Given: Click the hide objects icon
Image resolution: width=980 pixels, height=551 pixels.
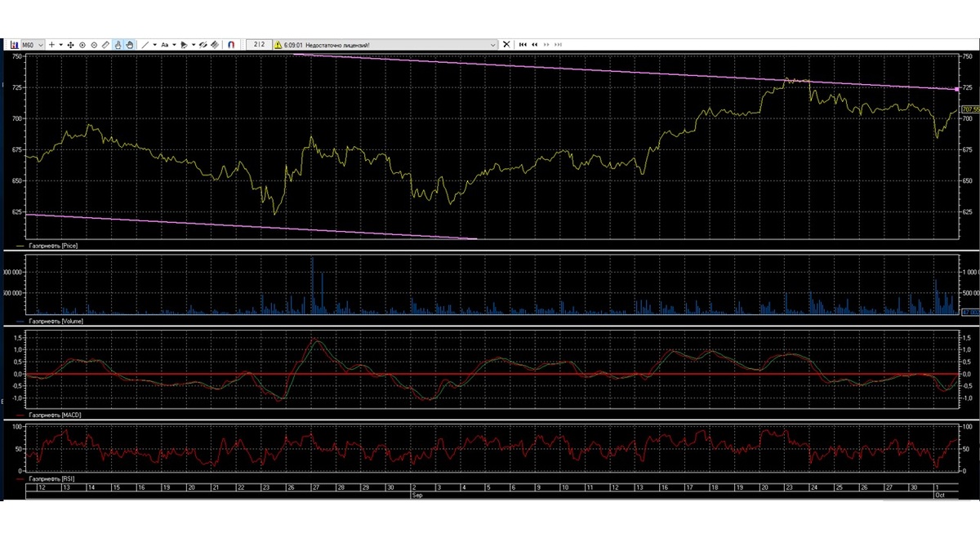Looking at the screenshot, I should (x=203, y=45).
